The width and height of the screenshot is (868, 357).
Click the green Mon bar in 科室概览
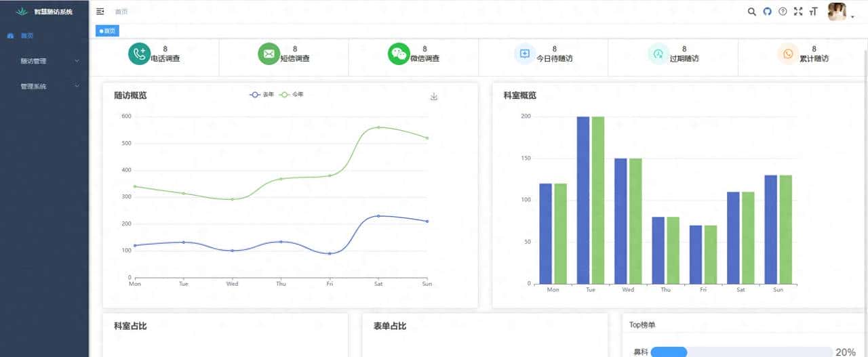click(x=560, y=234)
